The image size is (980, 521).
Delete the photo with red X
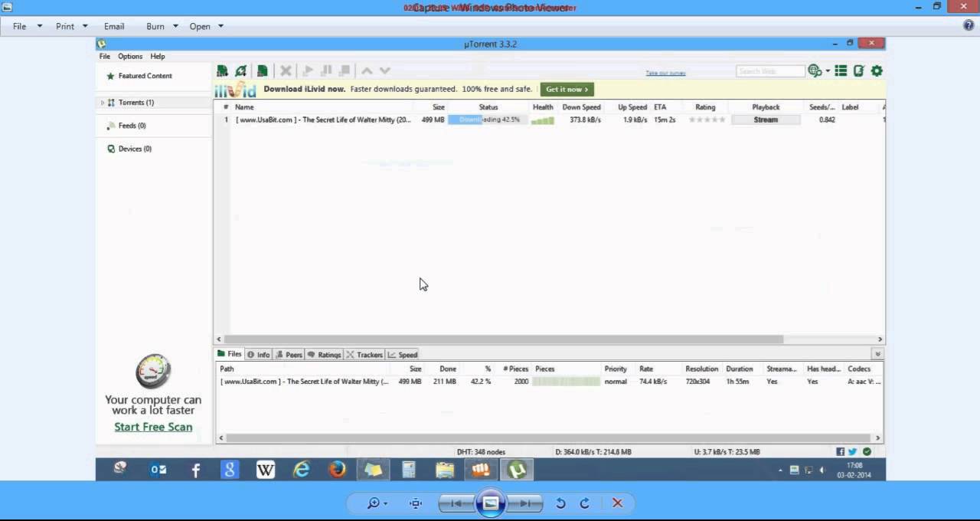click(617, 503)
